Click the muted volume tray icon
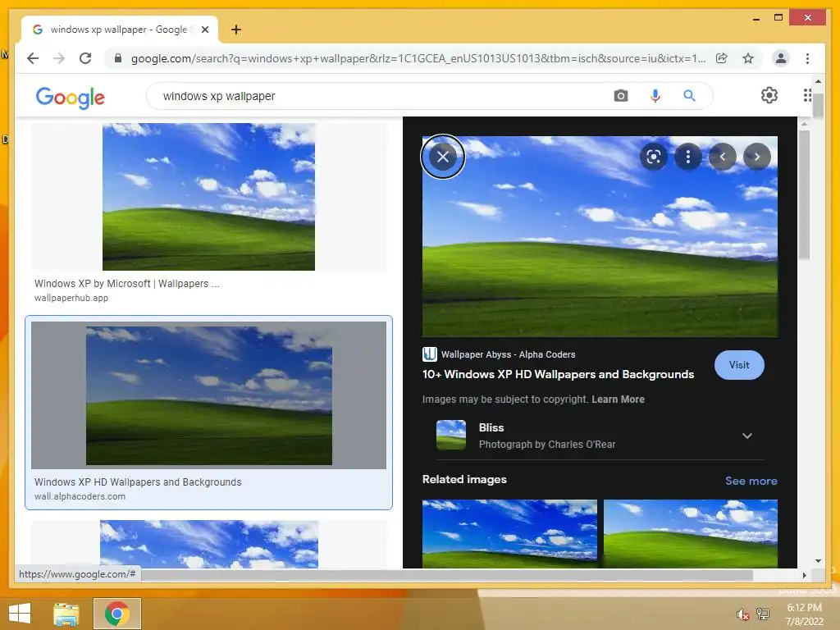 point(742,614)
